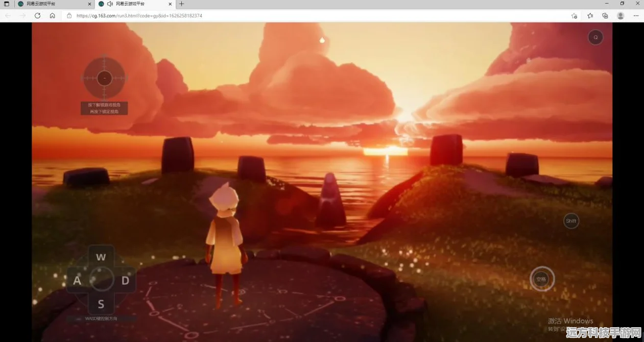The image size is (644, 342).
Task: Open a new browser tab
Action: coord(181,4)
